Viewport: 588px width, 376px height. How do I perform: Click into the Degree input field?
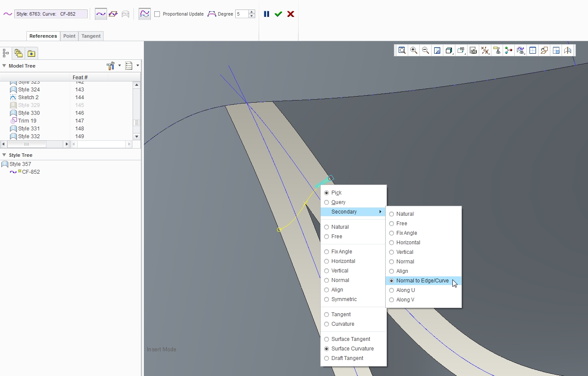pyautogui.click(x=242, y=14)
